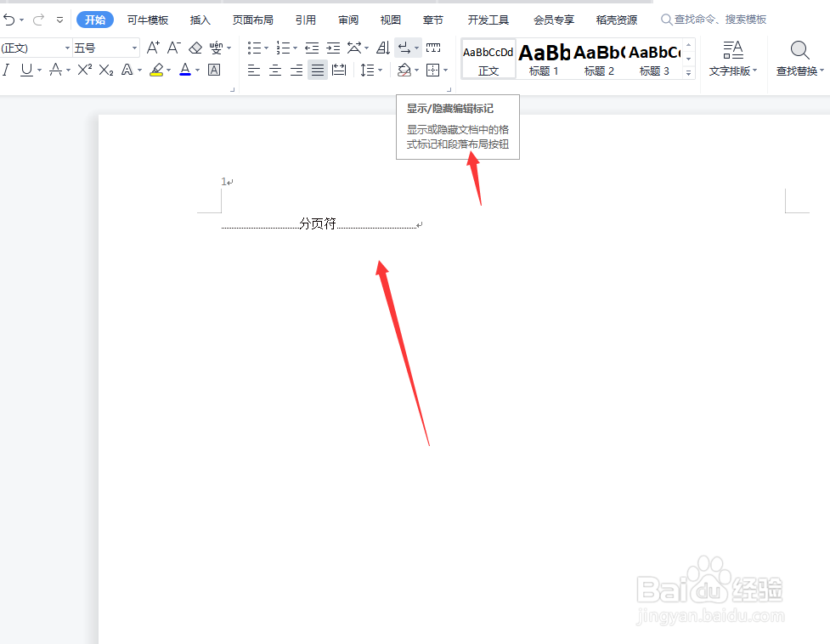The image size is (830, 644).
Task: Undo the last action
Action: coord(8,20)
